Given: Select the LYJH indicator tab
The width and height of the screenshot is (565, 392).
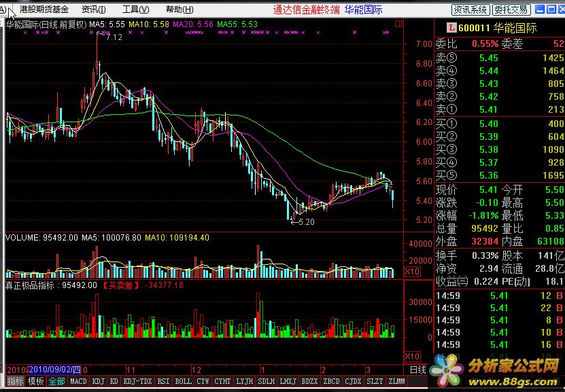Looking at the screenshot, I should 244,381.
